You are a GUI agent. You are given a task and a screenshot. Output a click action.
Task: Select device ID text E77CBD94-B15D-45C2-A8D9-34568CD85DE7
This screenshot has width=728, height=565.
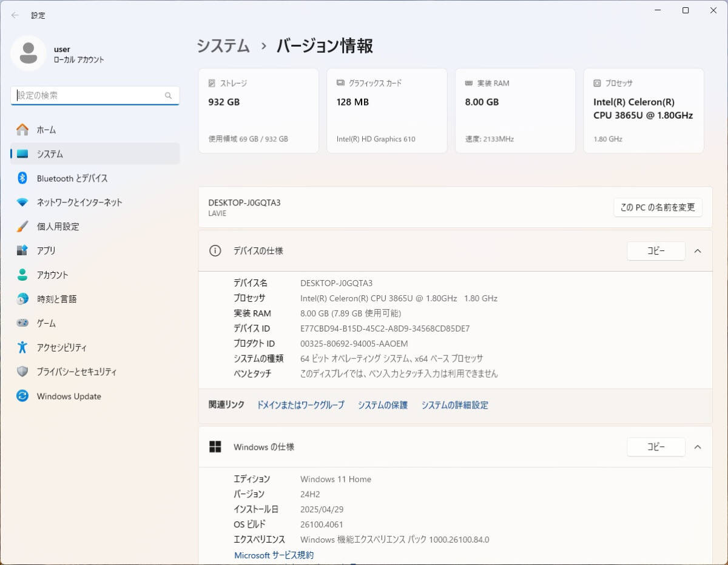pyautogui.click(x=385, y=329)
